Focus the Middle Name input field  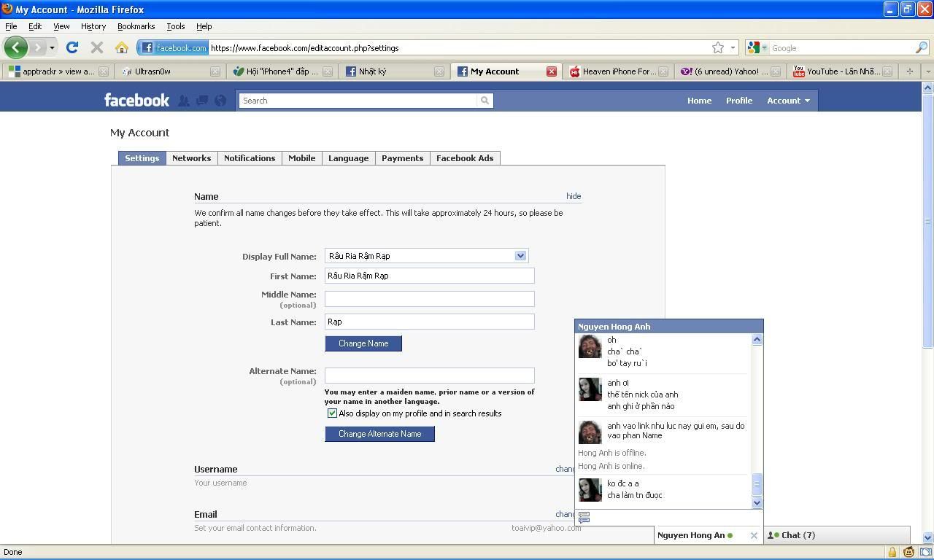tap(429, 299)
